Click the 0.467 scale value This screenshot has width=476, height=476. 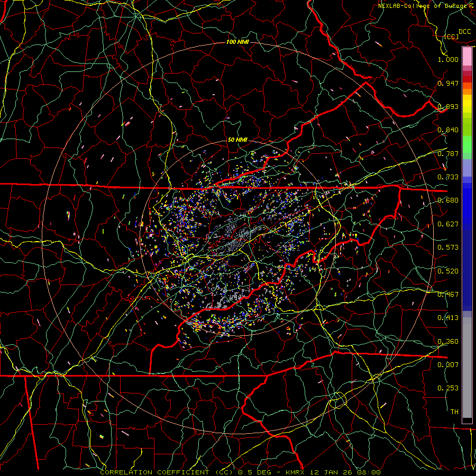coord(448,295)
